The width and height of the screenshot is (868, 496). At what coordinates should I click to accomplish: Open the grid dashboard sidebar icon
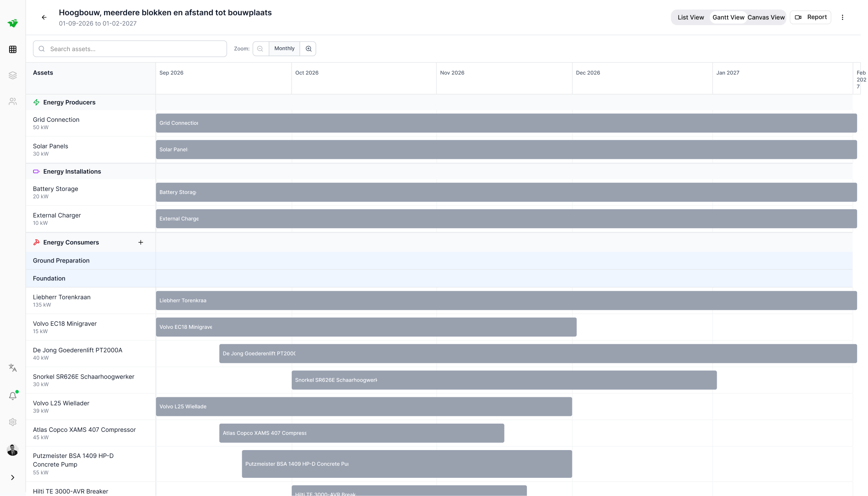click(x=13, y=49)
